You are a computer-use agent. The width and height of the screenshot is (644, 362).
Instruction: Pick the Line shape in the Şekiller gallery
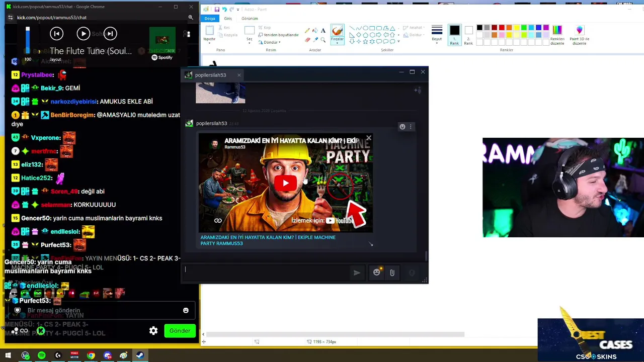click(352, 28)
